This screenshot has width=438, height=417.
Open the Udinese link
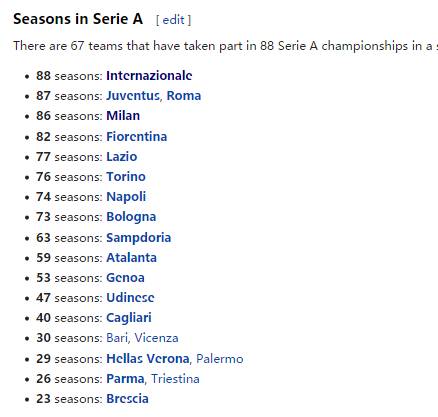pyautogui.click(x=130, y=298)
